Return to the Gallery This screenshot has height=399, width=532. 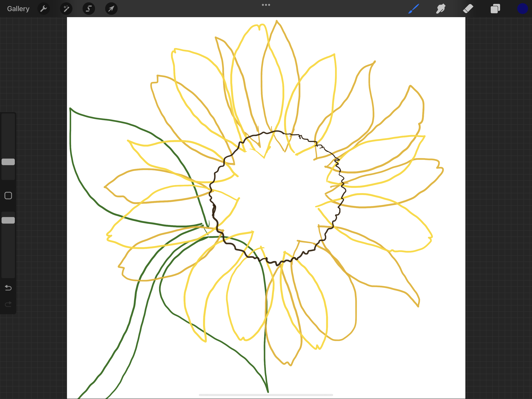[x=18, y=9]
